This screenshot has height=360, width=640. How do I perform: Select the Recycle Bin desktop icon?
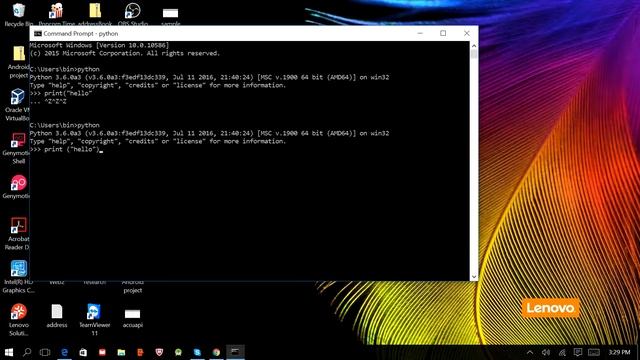pyautogui.click(x=18, y=14)
